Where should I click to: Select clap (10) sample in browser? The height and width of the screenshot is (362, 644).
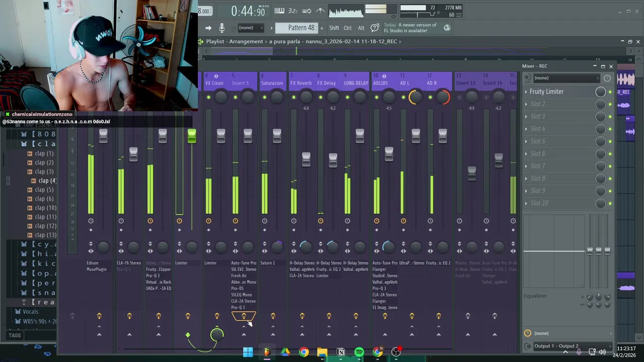click(45, 208)
